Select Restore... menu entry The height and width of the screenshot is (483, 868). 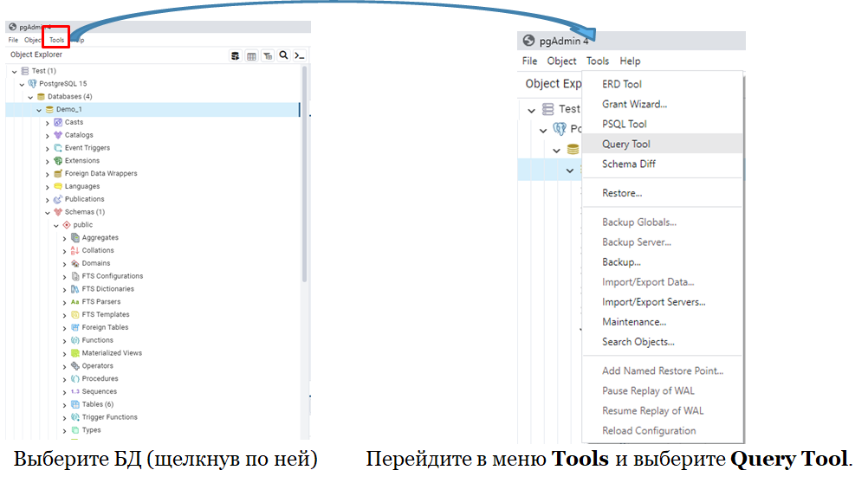click(662, 193)
